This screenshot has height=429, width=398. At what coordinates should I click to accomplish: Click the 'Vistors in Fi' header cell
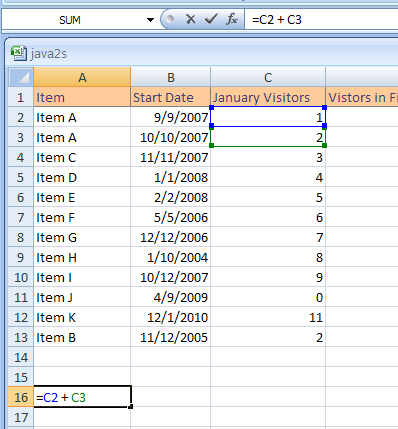click(x=362, y=97)
